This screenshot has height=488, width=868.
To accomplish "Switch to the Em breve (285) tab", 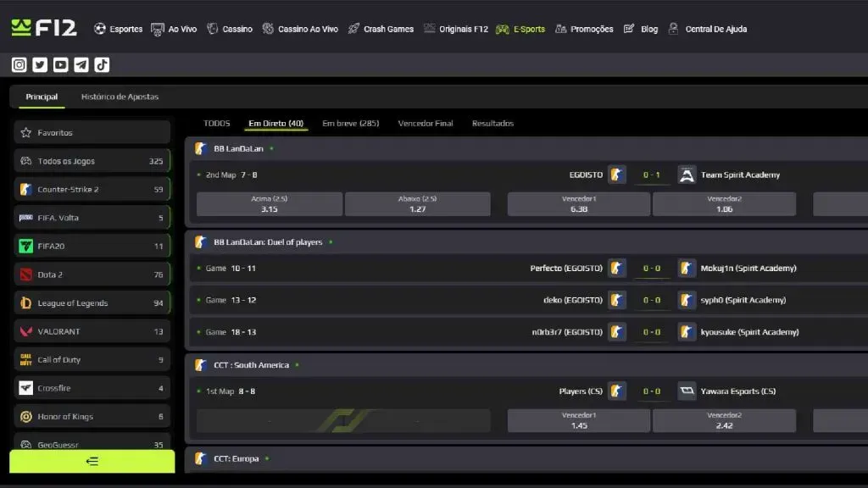I will (349, 123).
